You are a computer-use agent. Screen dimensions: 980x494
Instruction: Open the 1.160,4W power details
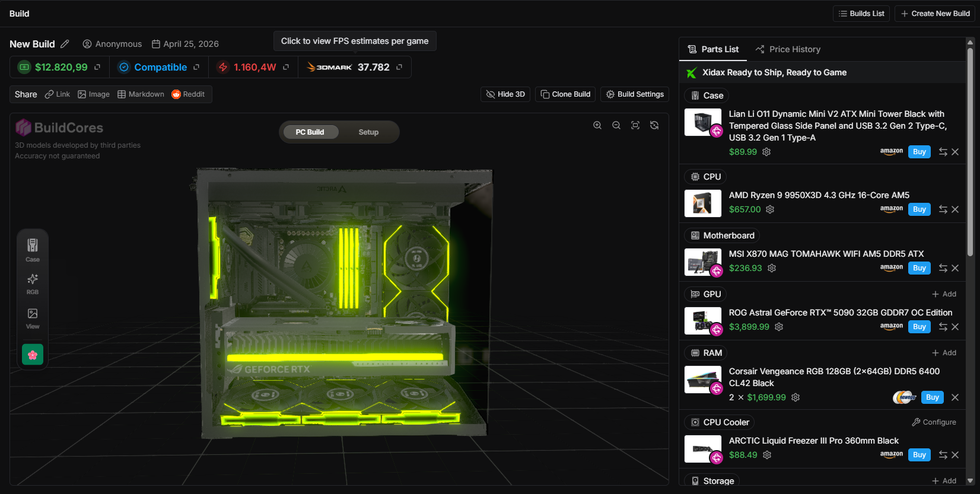point(253,67)
